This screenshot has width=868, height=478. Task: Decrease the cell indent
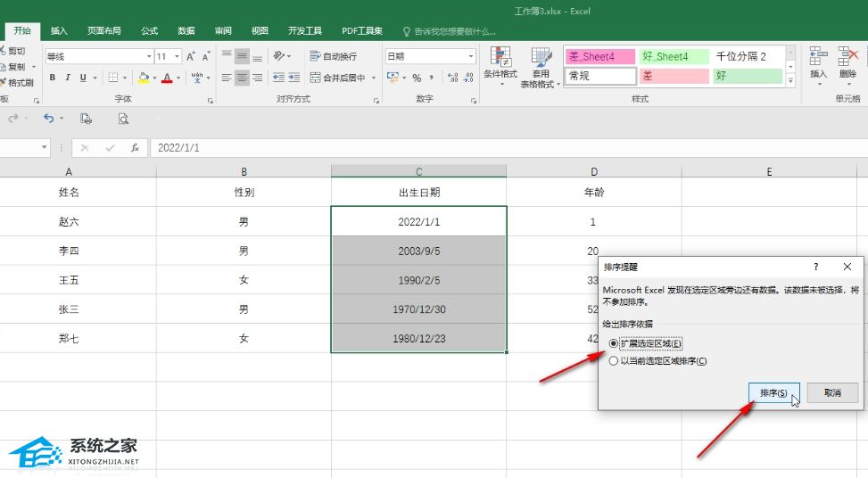pyautogui.click(x=278, y=78)
